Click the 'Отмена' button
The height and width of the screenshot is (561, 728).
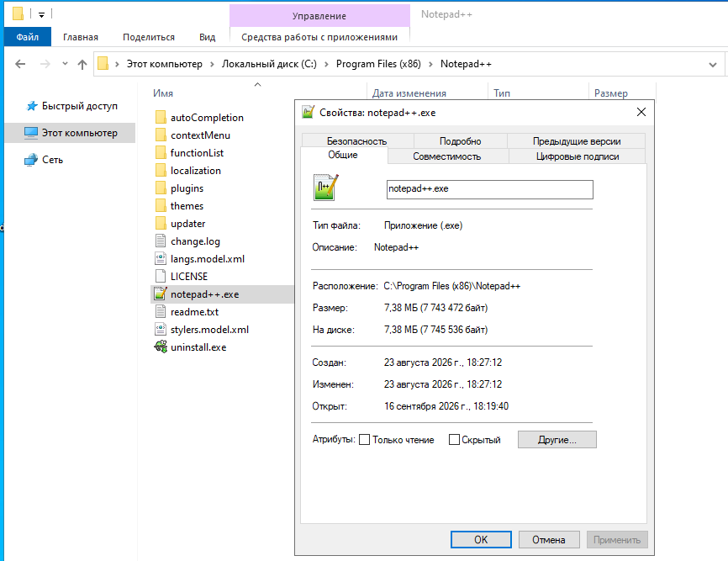click(549, 540)
